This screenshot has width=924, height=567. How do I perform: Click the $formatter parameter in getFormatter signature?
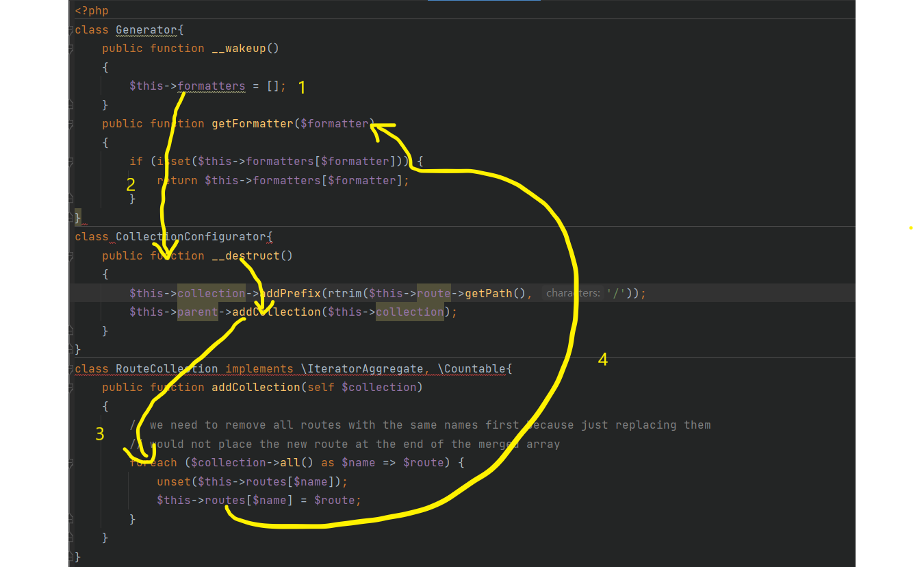(335, 123)
